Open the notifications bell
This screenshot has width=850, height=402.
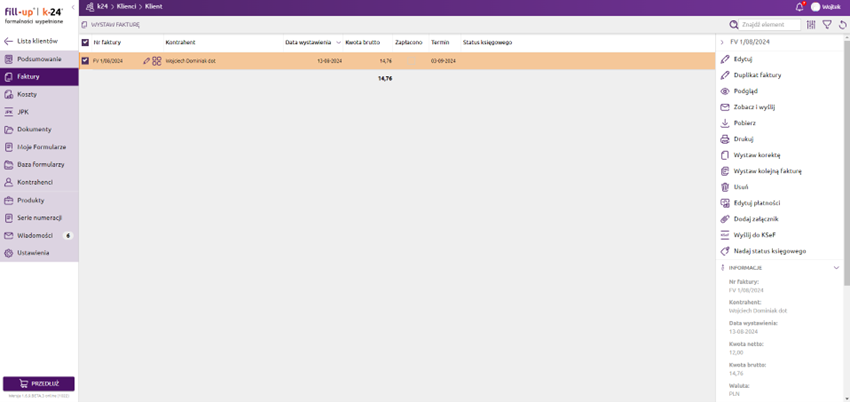(x=800, y=7)
